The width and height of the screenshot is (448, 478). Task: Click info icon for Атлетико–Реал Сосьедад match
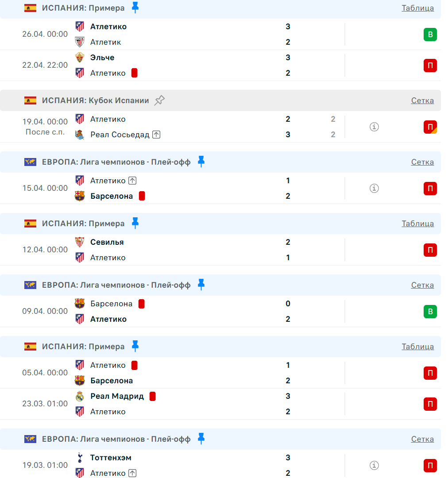coord(374,127)
